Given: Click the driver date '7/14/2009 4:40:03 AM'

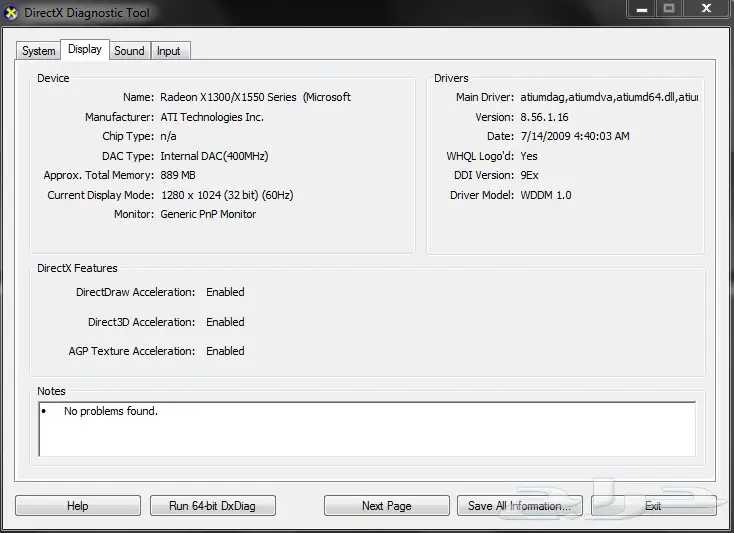Looking at the screenshot, I should [x=575, y=136].
